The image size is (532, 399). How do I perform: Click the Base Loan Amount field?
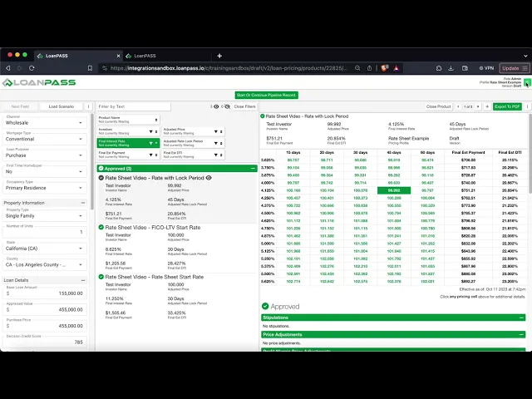(x=44, y=293)
